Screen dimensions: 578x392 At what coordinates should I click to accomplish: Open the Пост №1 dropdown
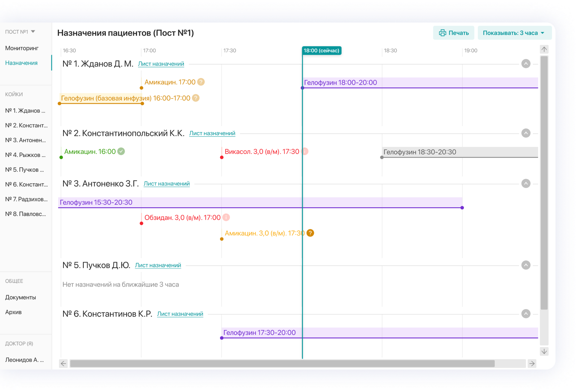pyautogui.click(x=20, y=32)
